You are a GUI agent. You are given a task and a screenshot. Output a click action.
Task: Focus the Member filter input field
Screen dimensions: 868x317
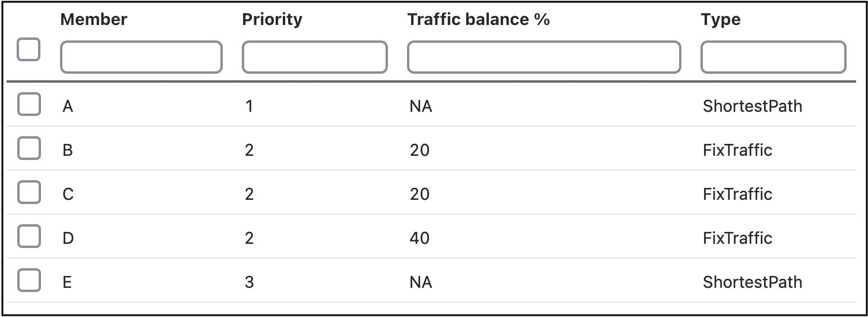(x=141, y=57)
